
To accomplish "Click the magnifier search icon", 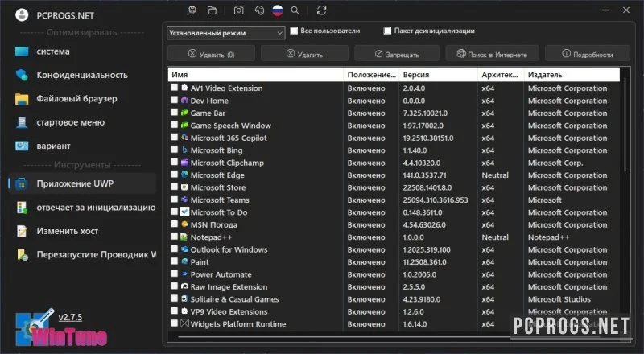I will [295, 10].
